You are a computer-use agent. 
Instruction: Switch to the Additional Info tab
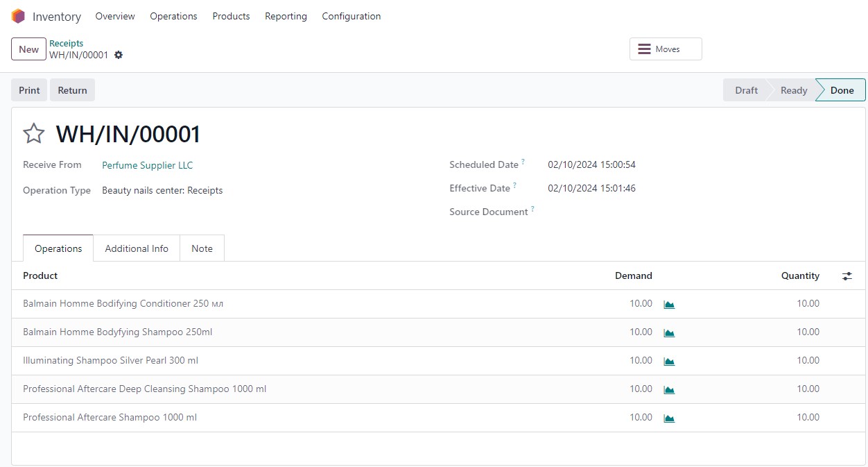tap(136, 248)
